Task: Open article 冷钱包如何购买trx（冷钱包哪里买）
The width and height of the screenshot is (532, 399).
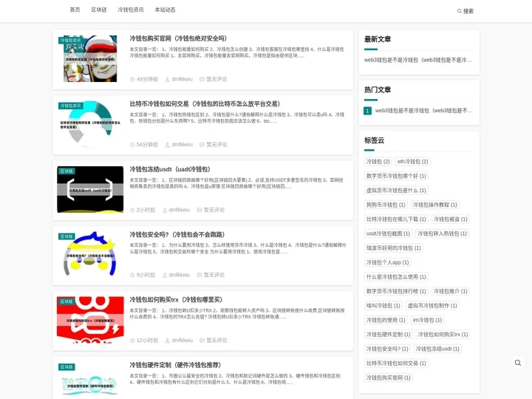Action: (176, 299)
